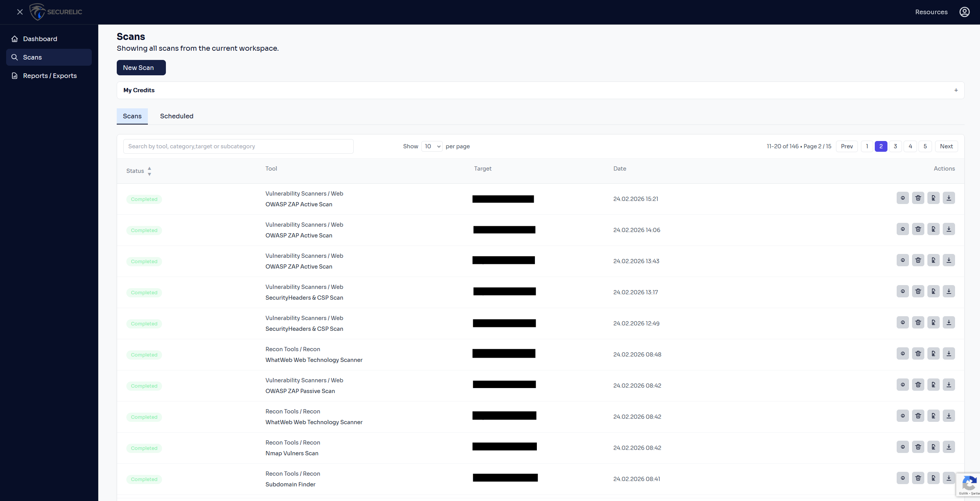The width and height of the screenshot is (980, 501).
Task: Expand the My Credits panel
Action: (956, 90)
